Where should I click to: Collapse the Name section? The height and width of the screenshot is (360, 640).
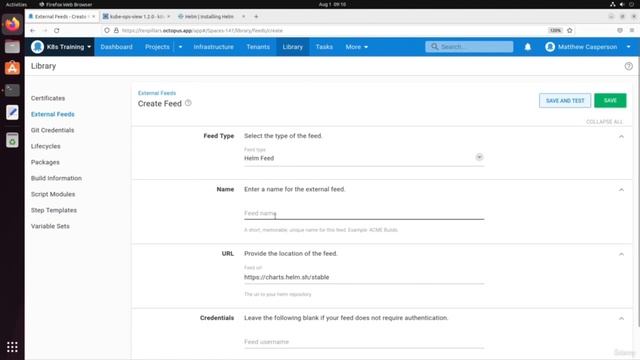621,190
